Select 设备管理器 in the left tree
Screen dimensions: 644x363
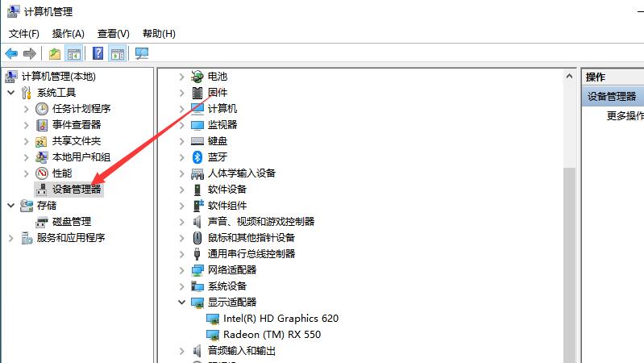coord(77,190)
